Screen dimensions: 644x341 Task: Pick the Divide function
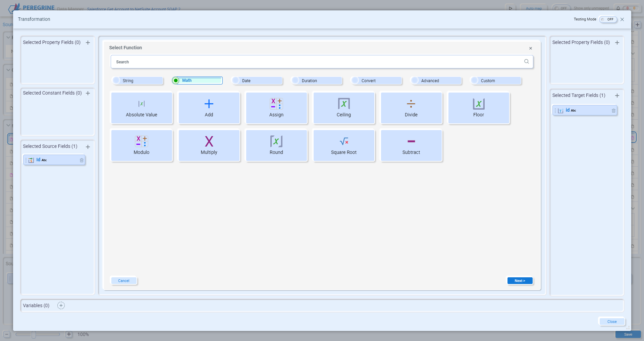[411, 108]
